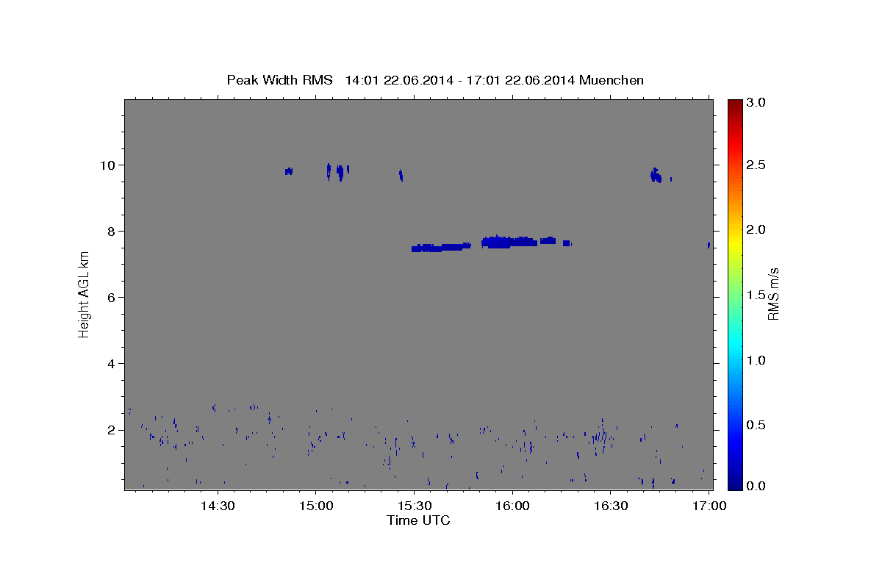This screenshot has height=588, width=882.
Task: Click the 'RMS m/s' colorbar label
Action: tap(773, 295)
